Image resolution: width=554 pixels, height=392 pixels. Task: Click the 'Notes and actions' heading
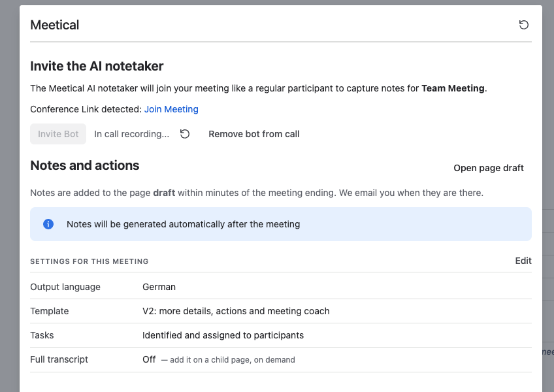tap(85, 165)
